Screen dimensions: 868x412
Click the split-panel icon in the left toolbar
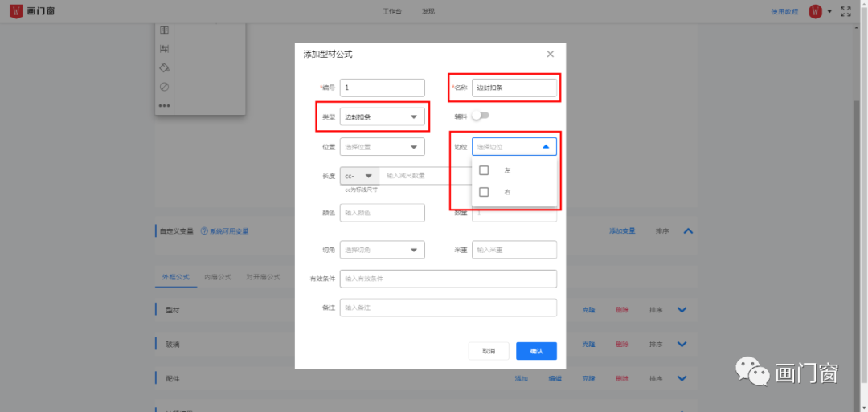[165, 30]
